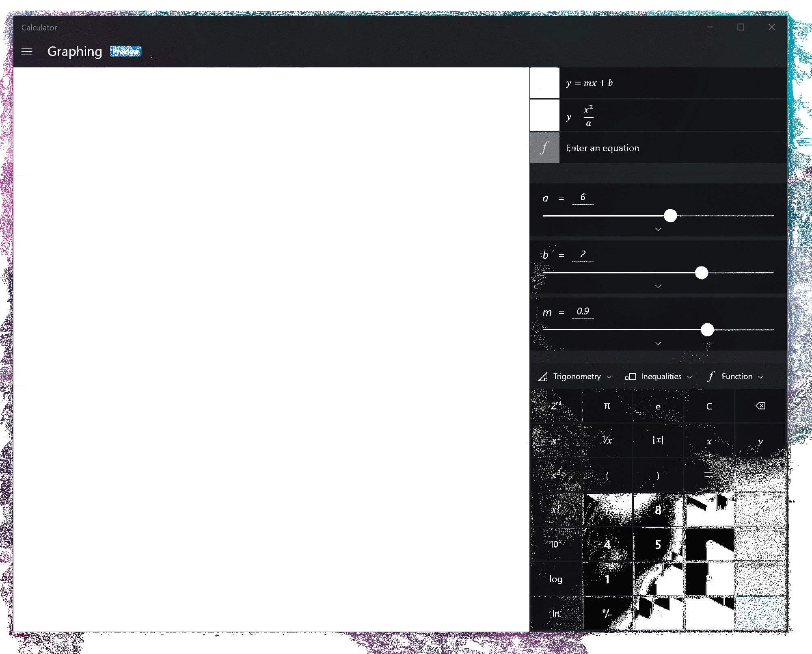
Task: Expand slider options for variable m
Action: pyautogui.click(x=658, y=344)
